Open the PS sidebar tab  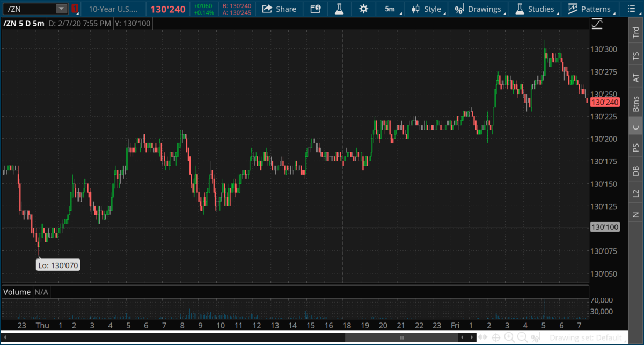635,148
